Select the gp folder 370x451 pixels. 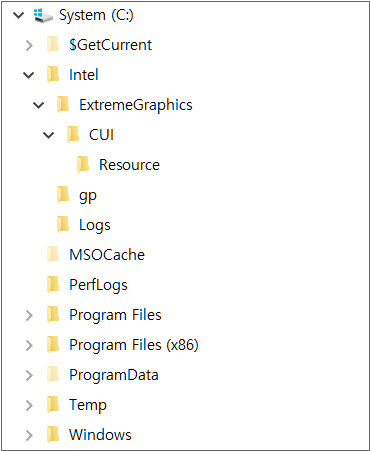pyautogui.click(x=88, y=196)
